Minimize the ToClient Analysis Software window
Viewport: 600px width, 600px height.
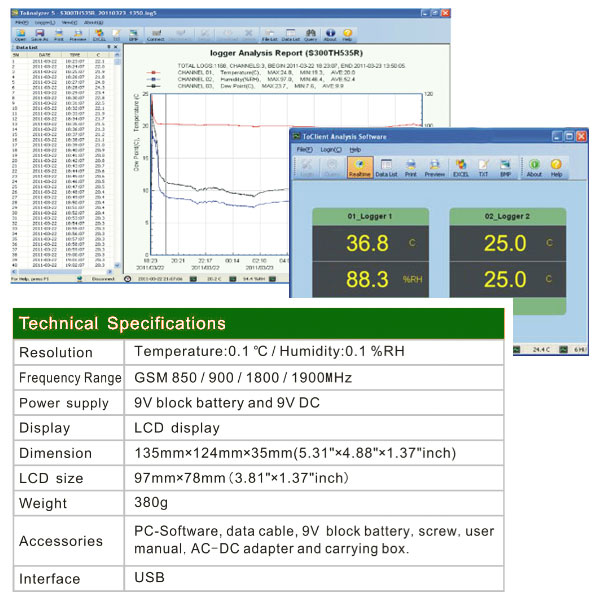(x=558, y=136)
